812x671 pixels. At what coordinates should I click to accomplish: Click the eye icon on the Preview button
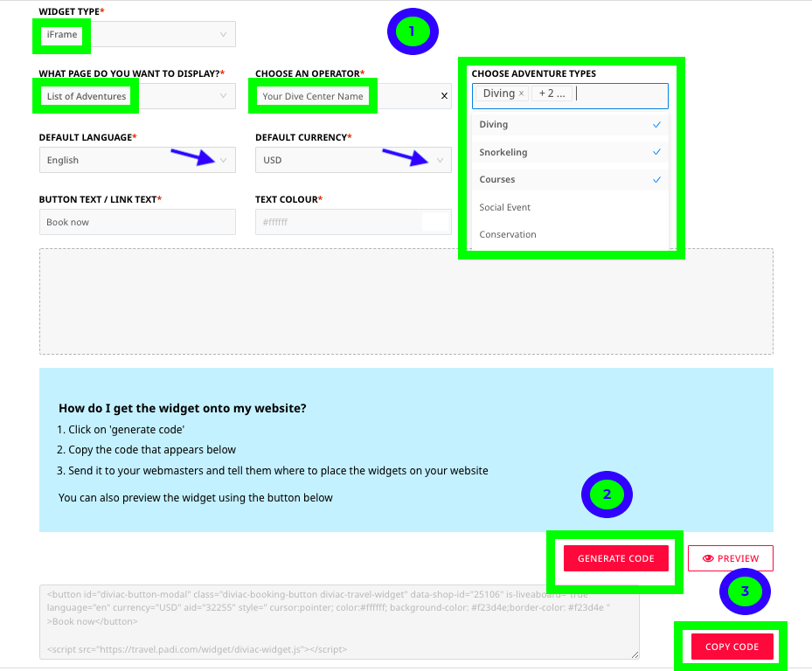[708, 558]
